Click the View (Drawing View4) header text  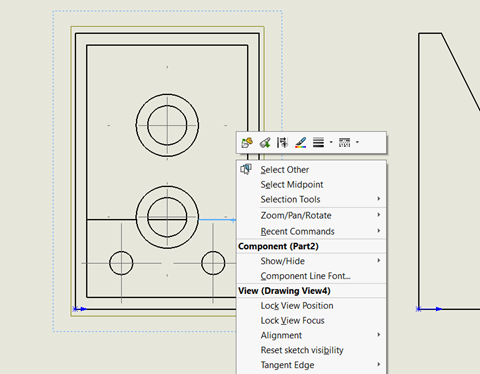(x=284, y=291)
